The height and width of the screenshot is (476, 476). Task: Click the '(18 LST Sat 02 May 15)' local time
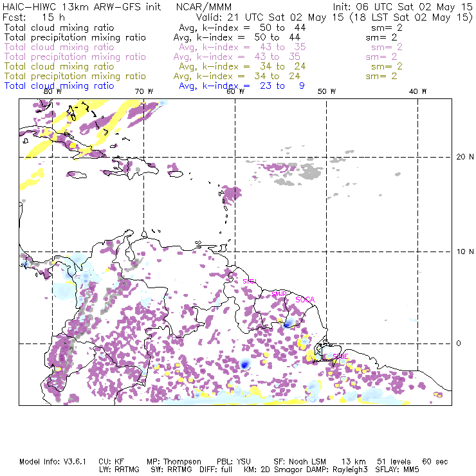click(411, 17)
